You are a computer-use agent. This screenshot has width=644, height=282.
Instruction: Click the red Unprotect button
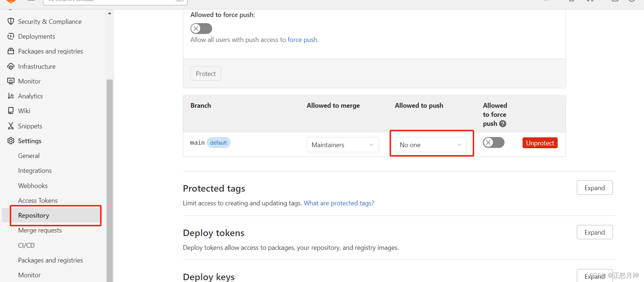540,143
